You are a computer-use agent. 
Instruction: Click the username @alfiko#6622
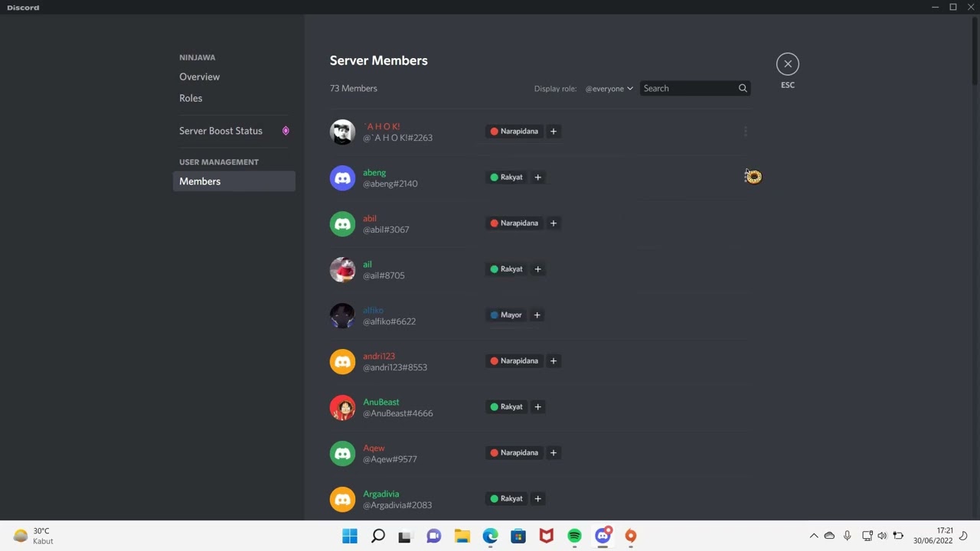tap(389, 321)
